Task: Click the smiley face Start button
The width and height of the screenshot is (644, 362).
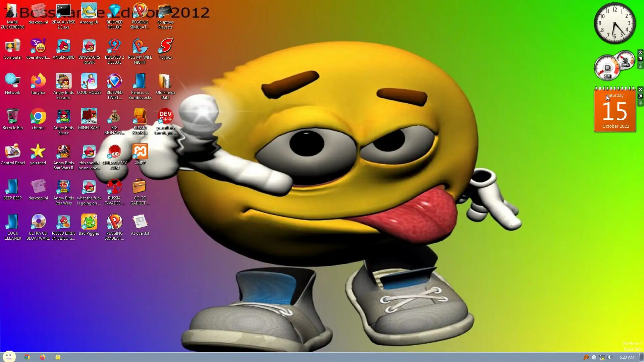Action: [x=9, y=357]
